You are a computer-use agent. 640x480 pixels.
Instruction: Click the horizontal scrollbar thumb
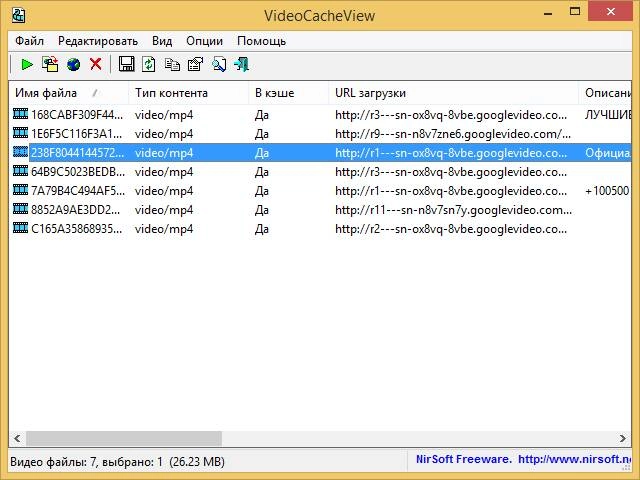click(x=124, y=439)
